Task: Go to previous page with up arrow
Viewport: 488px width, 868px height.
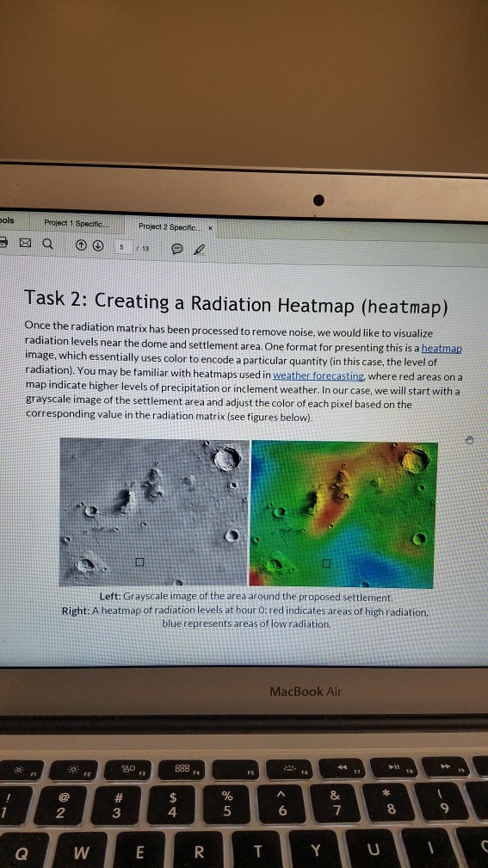Action: coord(81,245)
